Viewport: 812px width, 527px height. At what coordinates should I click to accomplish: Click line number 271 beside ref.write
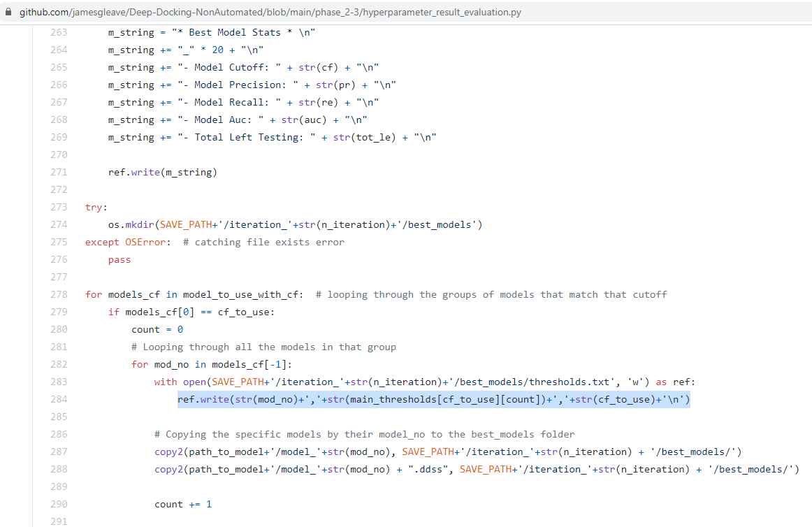pos(59,171)
